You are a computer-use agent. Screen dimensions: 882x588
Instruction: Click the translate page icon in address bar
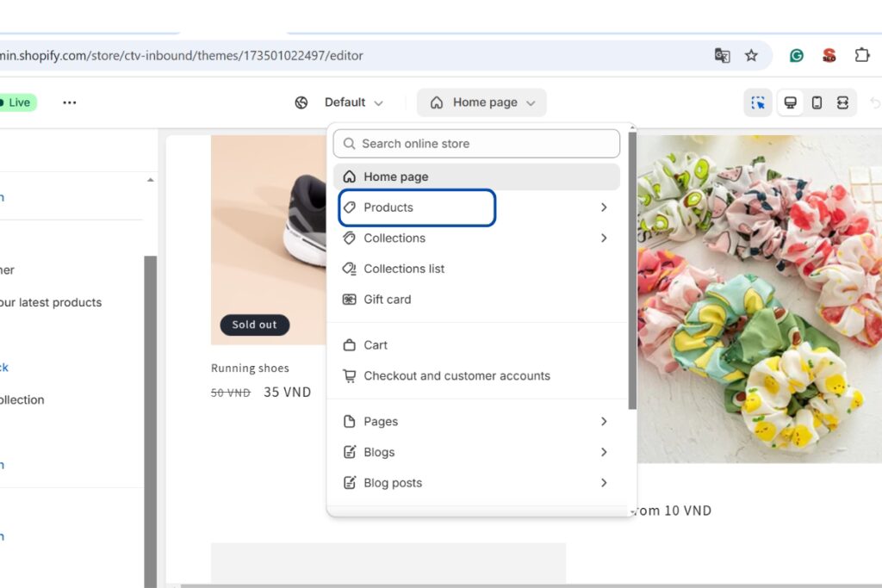(x=723, y=55)
